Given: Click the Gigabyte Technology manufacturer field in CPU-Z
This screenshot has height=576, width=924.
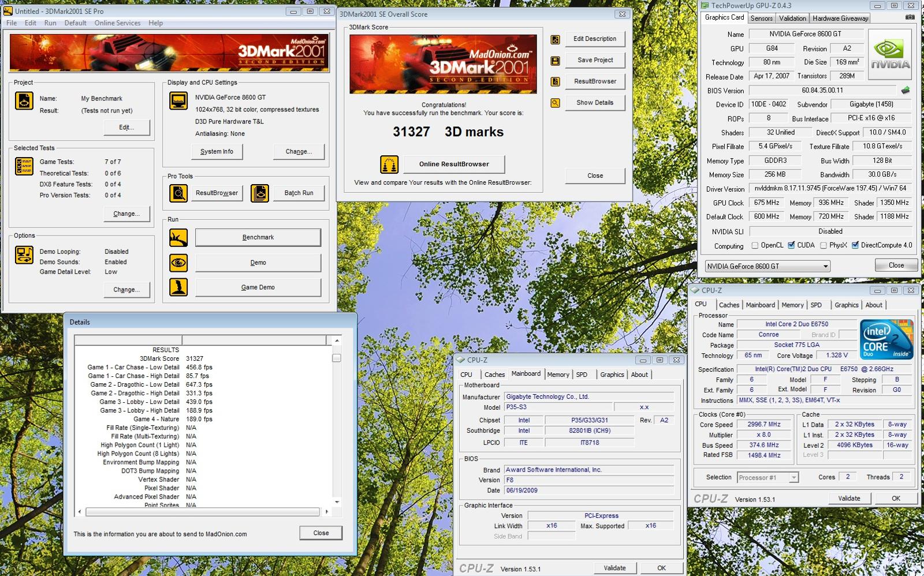Looking at the screenshot, I should 589,397.
